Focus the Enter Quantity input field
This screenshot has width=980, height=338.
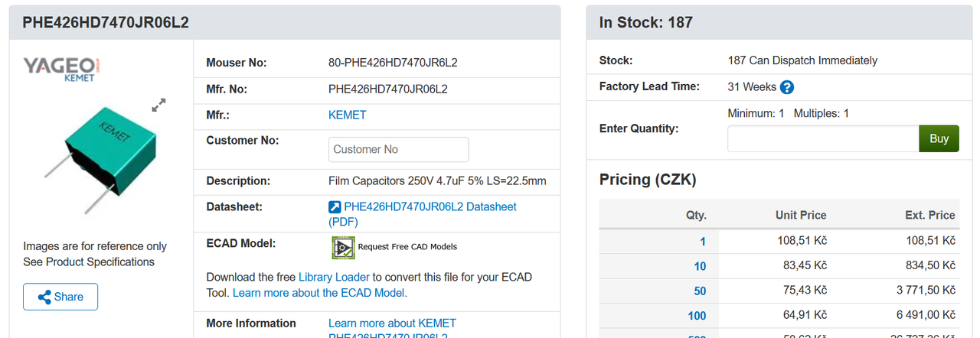pyautogui.click(x=823, y=138)
